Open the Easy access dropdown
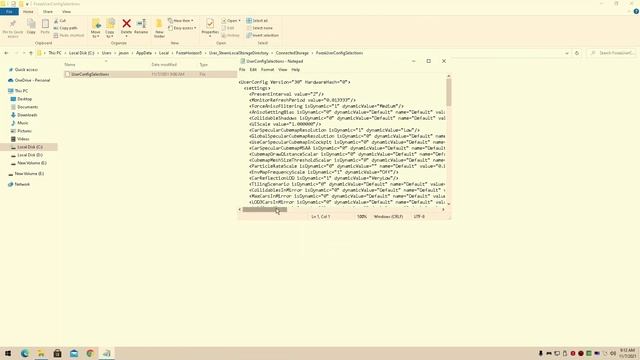Viewport: 640px width, 360px height. pyautogui.click(x=182, y=28)
